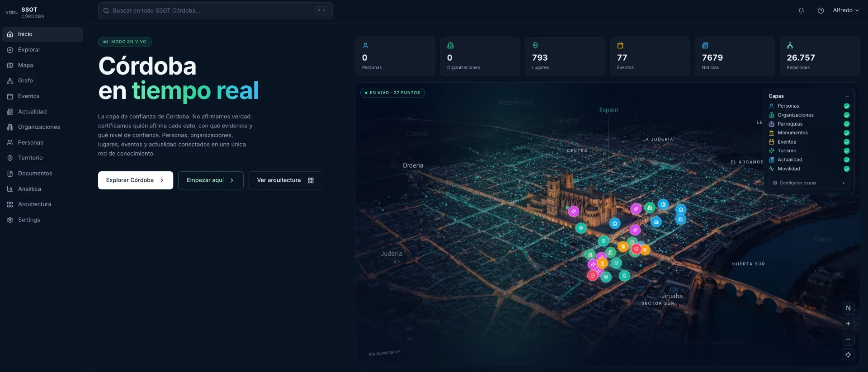Open the notifications bell

click(801, 10)
